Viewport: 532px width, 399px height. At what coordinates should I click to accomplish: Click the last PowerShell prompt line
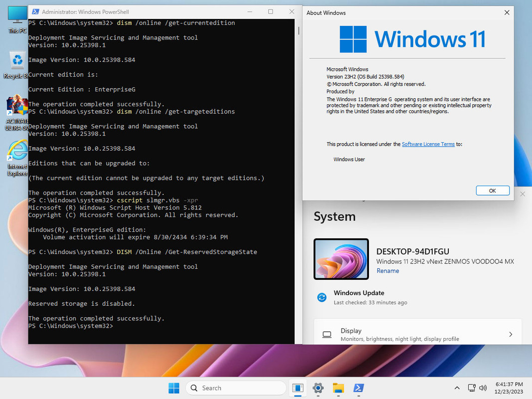pos(71,326)
